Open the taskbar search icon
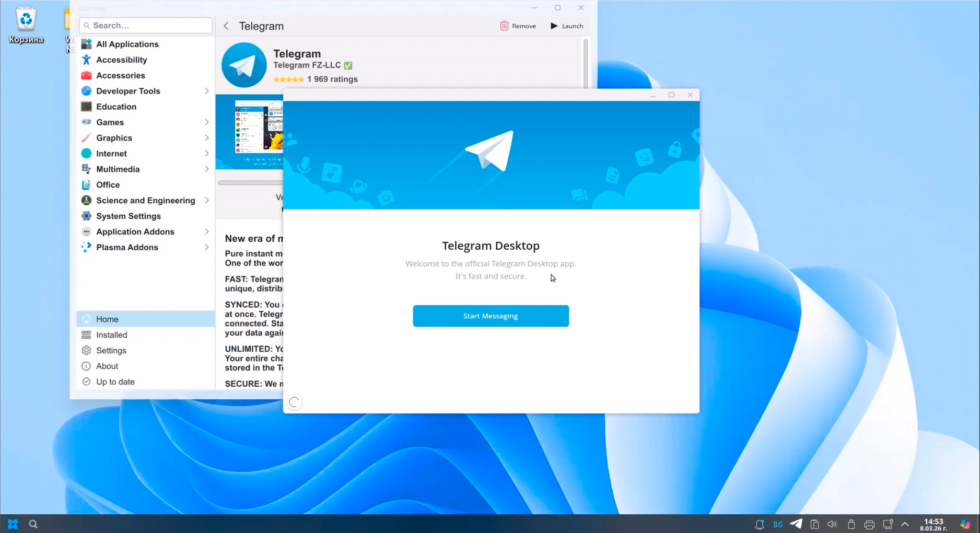This screenshot has width=980, height=533. point(33,524)
